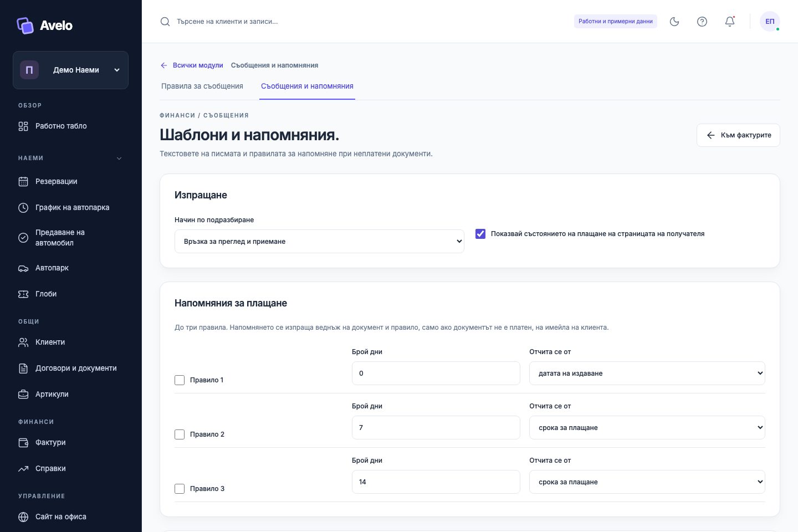Viewport: 798px width, 532px height.
Task: Click Правило 2 Брой дни field
Action: (436, 428)
